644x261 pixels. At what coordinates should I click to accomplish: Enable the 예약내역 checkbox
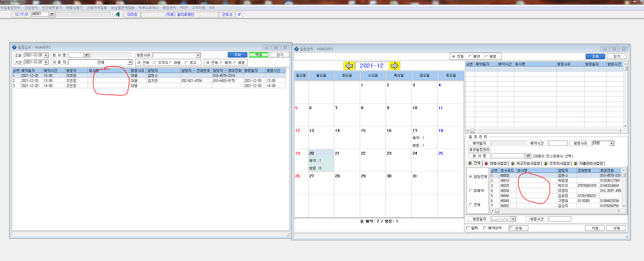485,228
